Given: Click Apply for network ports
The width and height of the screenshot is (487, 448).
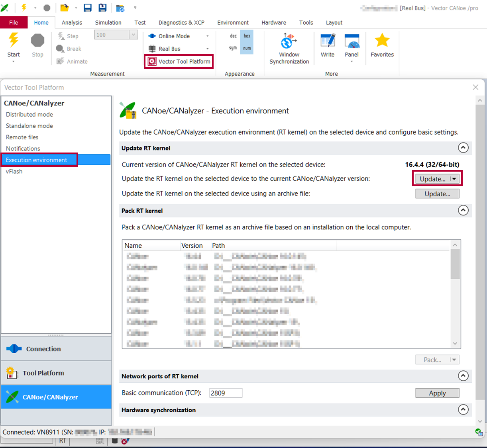Looking at the screenshot, I should pyautogui.click(x=437, y=393).
